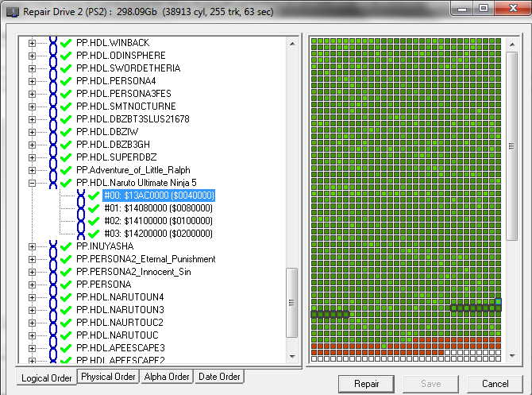Click the checkmark next to PP.HDL.DBZB3GH
This screenshot has height=395, width=532.
65,145
